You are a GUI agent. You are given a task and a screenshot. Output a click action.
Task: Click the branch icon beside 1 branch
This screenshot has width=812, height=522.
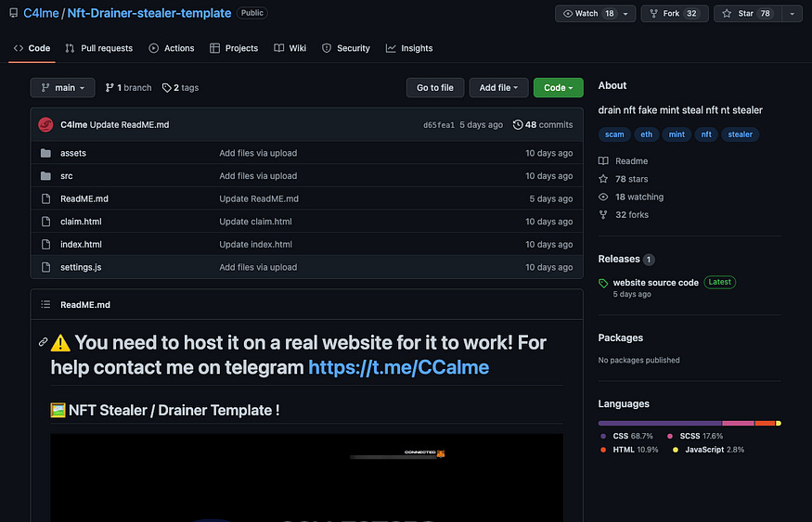click(110, 88)
